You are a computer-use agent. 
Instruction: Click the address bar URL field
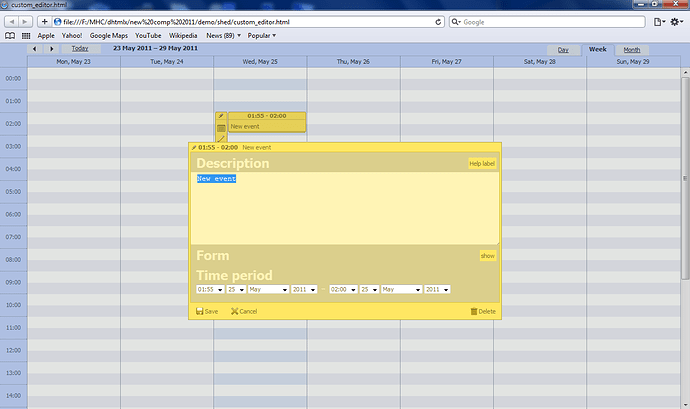pyautogui.click(x=248, y=22)
